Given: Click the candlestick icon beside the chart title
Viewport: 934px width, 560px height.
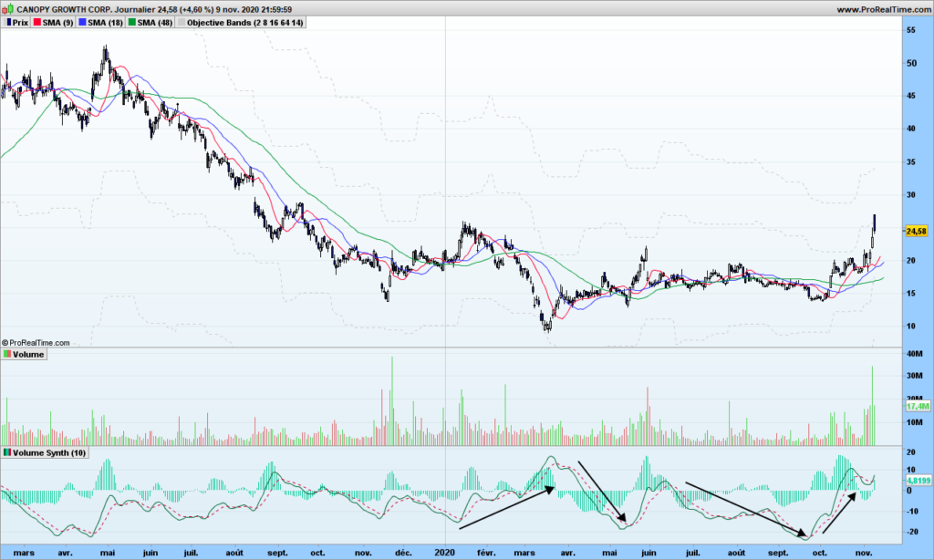Looking at the screenshot, I should pos(7,9).
